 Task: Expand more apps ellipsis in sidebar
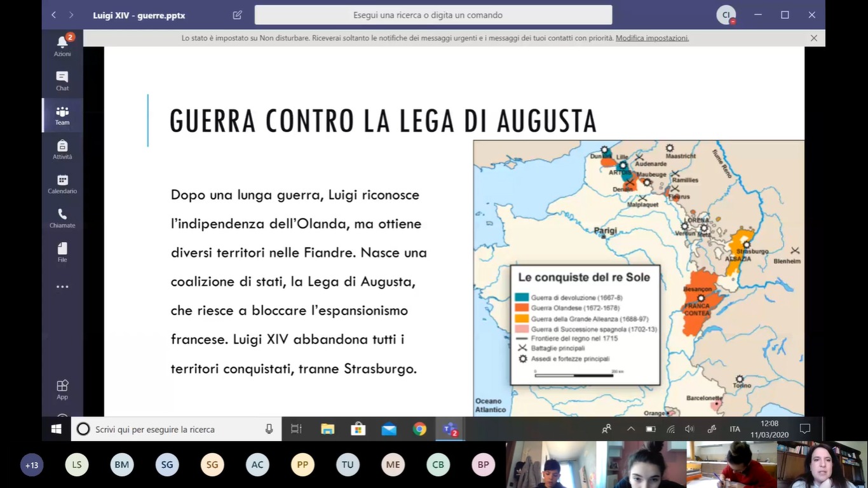point(62,287)
